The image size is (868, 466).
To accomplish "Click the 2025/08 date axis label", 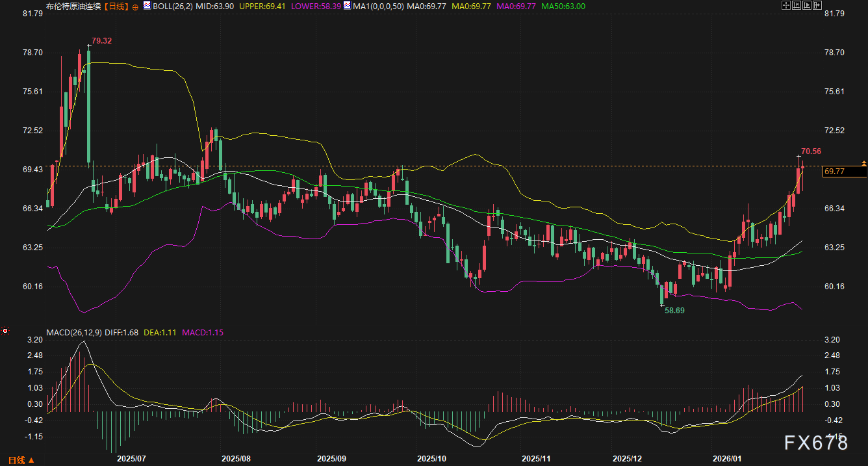I will (x=236, y=459).
